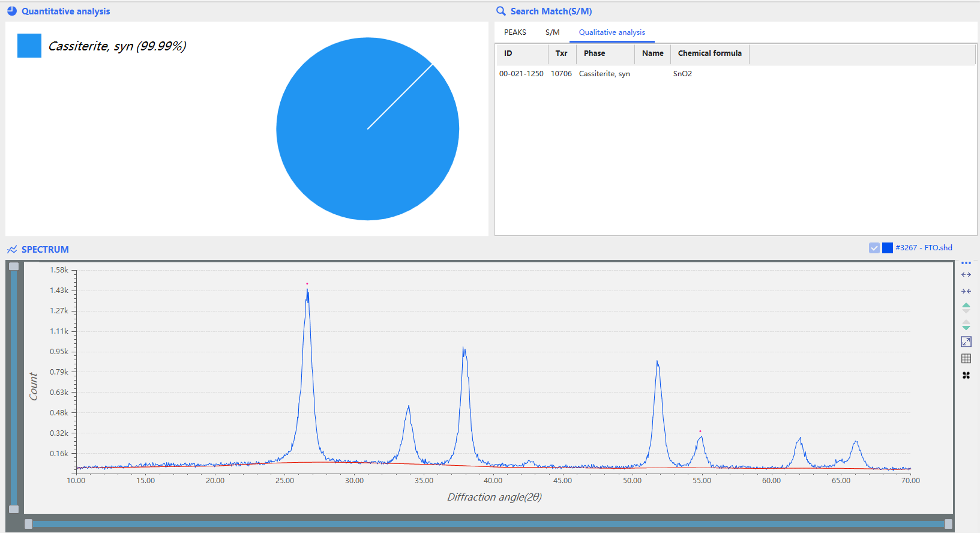Open the three-dots more options menu
980x533 pixels.
point(966,263)
